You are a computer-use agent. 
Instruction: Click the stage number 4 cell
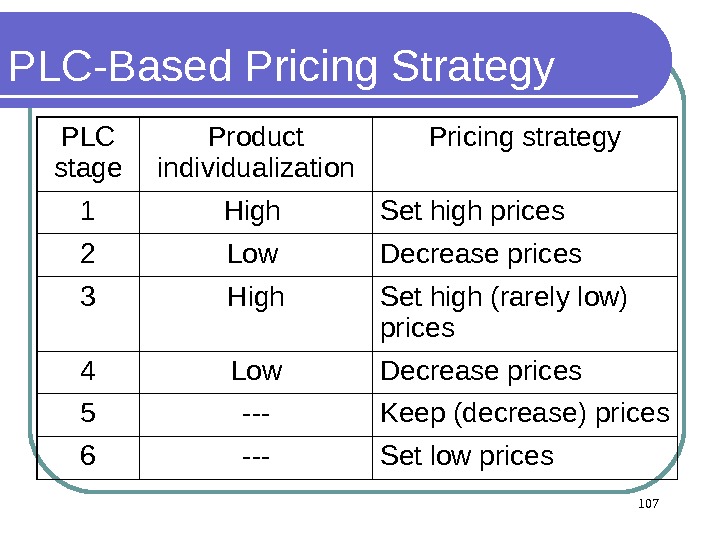pyautogui.click(x=88, y=372)
